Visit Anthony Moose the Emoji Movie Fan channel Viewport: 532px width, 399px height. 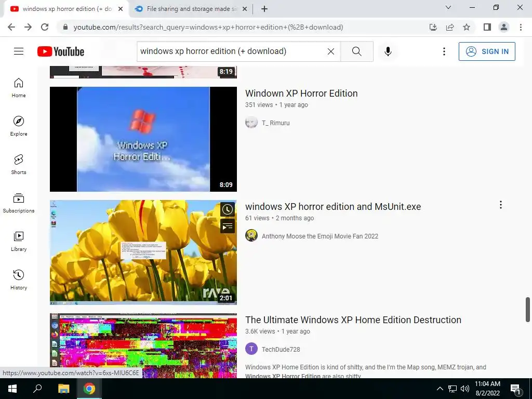(x=320, y=236)
